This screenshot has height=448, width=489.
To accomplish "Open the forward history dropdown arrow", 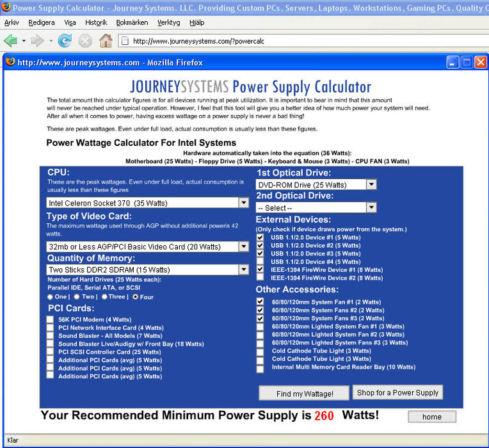I will tap(51, 41).
